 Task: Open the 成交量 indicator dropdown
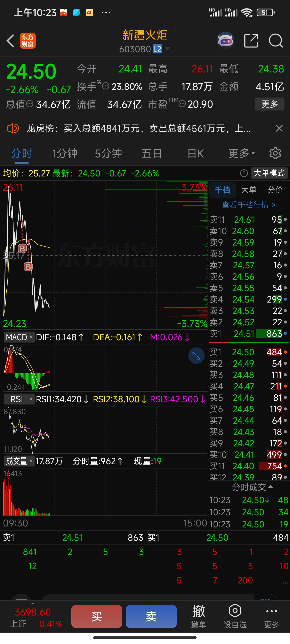[19, 461]
